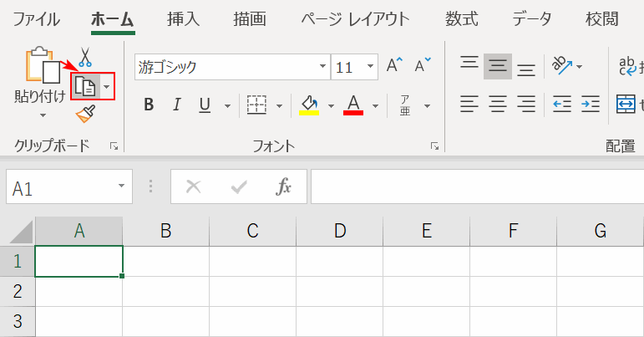Switch to the 描画 tab
Image resolution: width=644 pixels, height=337 pixels.
(x=250, y=19)
